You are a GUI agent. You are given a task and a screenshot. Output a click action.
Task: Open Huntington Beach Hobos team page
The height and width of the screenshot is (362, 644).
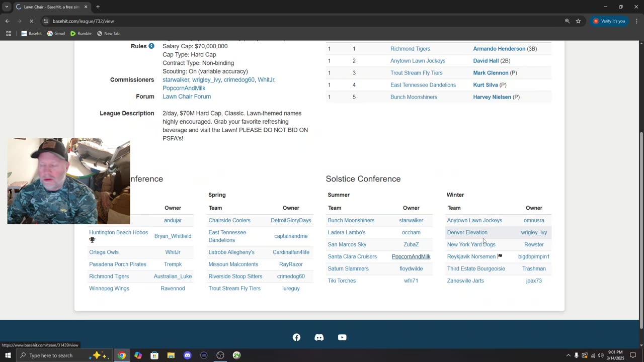(118, 232)
